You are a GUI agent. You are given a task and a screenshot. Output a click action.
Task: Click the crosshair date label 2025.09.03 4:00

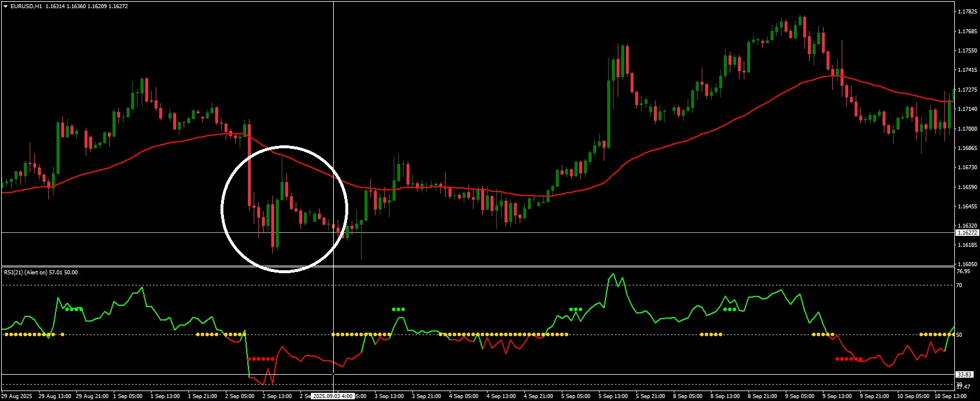point(333,396)
